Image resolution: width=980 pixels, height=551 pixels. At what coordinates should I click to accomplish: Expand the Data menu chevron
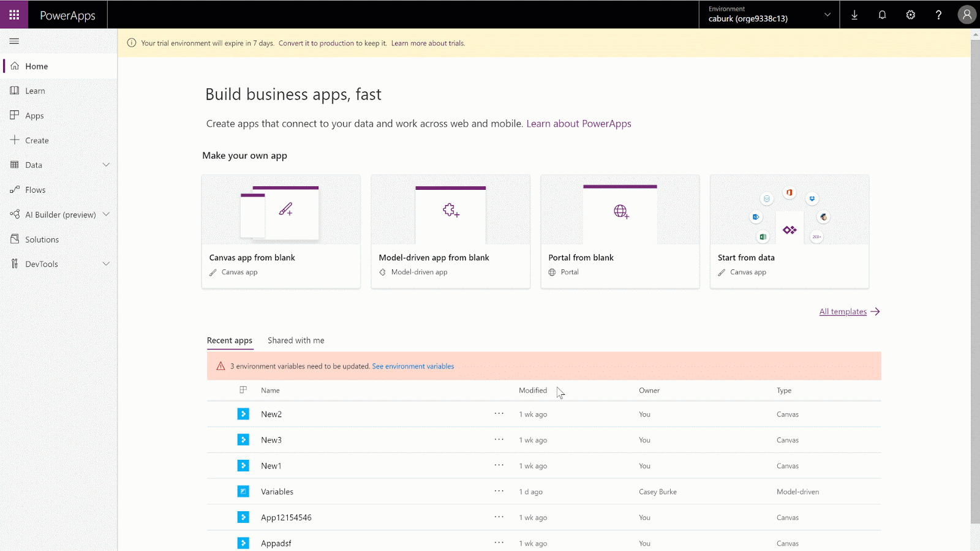click(106, 165)
